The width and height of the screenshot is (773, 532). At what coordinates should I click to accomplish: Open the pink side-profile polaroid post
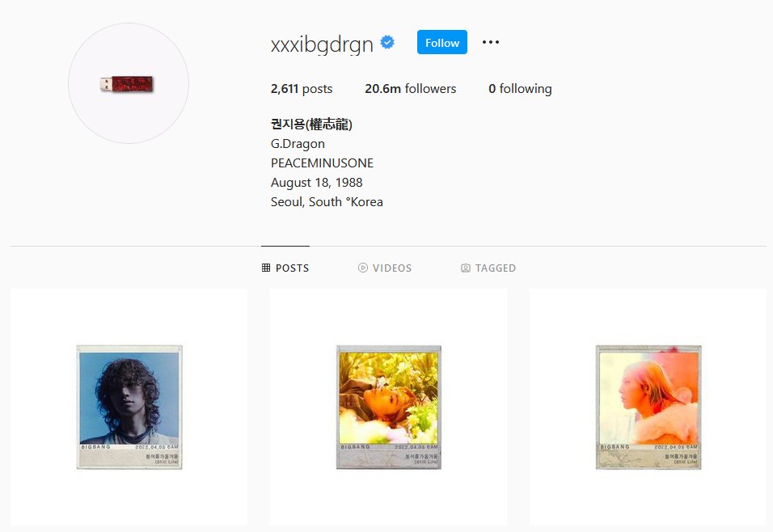click(x=648, y=407)
